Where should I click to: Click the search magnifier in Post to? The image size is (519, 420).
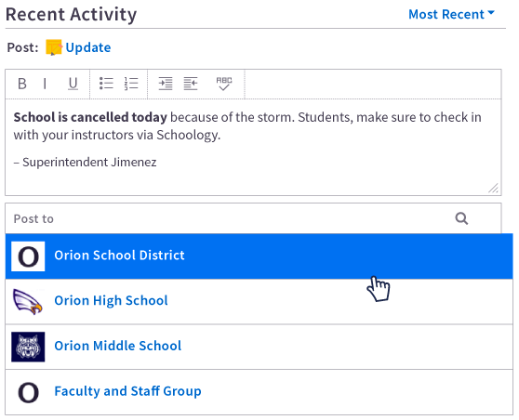[x=461, y=218]
